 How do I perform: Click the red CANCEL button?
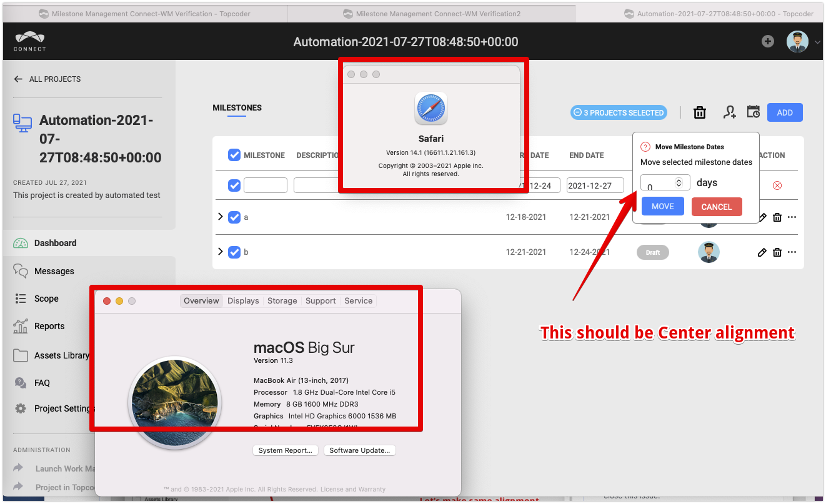717,207
